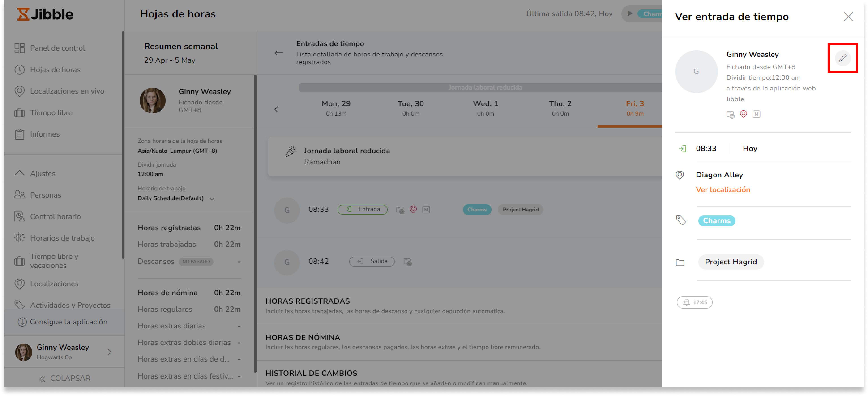Collapse the Ajustes section
Viewport: 868px width, 396px height.
[x=35, y=173]
